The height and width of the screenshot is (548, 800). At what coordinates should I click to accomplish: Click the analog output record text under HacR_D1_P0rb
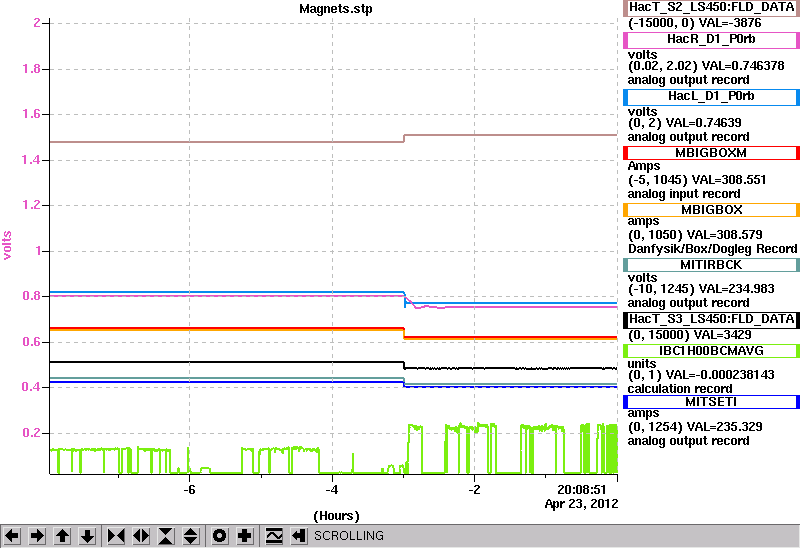coord(688,80)
